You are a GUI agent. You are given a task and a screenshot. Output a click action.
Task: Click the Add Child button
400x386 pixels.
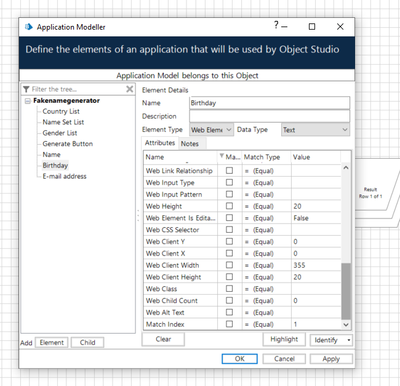coord(87,342)
